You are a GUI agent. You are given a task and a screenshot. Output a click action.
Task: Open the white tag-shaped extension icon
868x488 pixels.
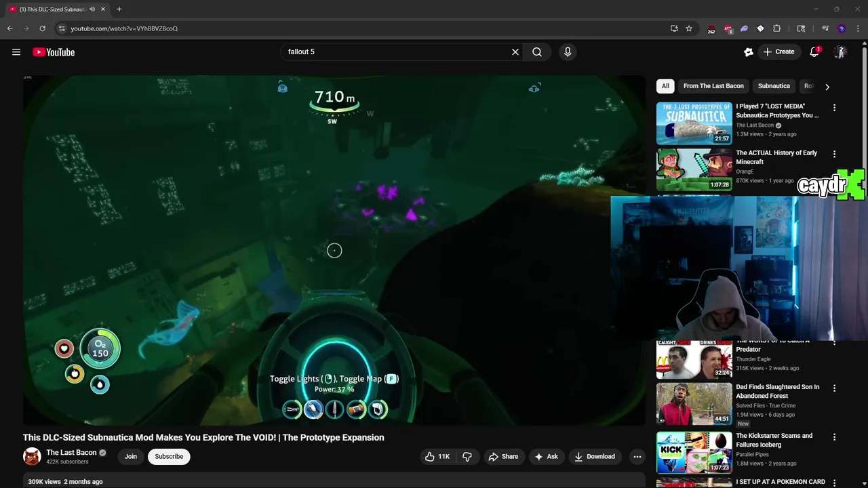(760, 28)
